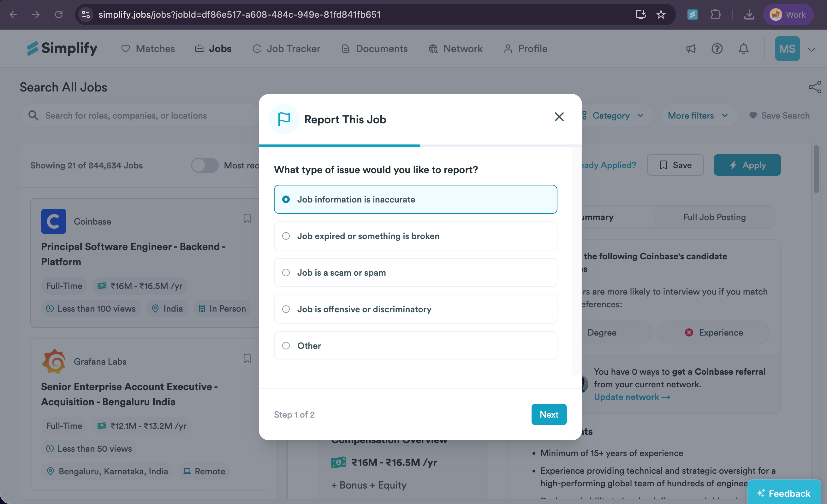Select 'Job is a scam or spam' option
The height and width of the screenshot is (504, 827).
[x=415, y=272]
